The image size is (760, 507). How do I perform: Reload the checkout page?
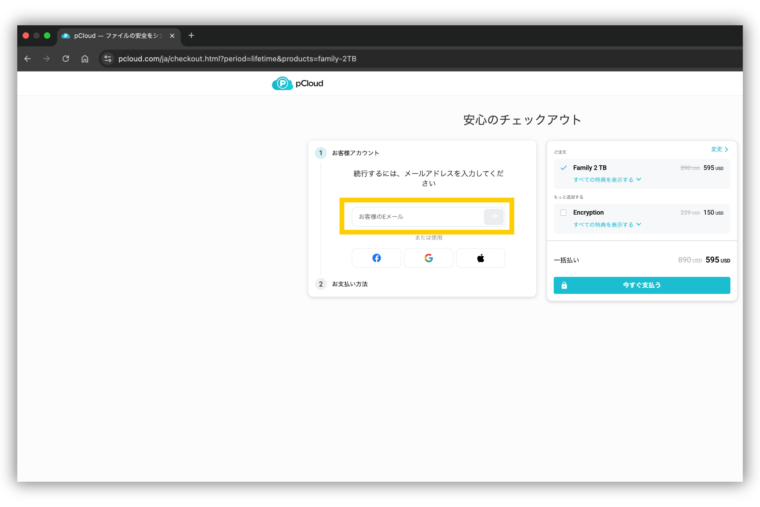coord(66,59)
